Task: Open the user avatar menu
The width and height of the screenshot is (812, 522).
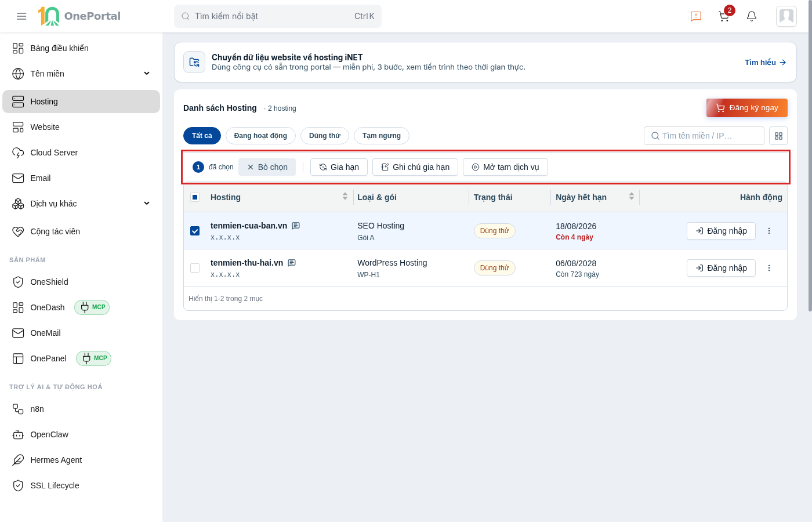Action: click(786, 16)
